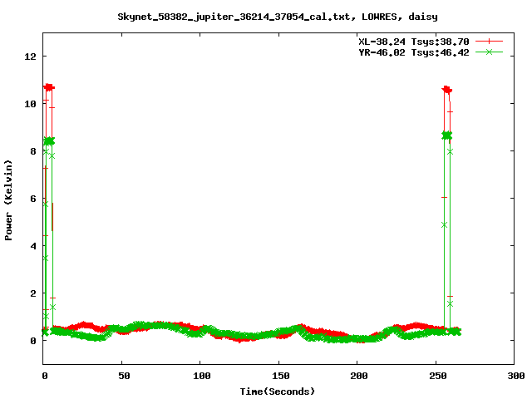This screenshot has height=399, width=532.
Task: Click x-axis tick label "50"
Action: pos(124,376)
